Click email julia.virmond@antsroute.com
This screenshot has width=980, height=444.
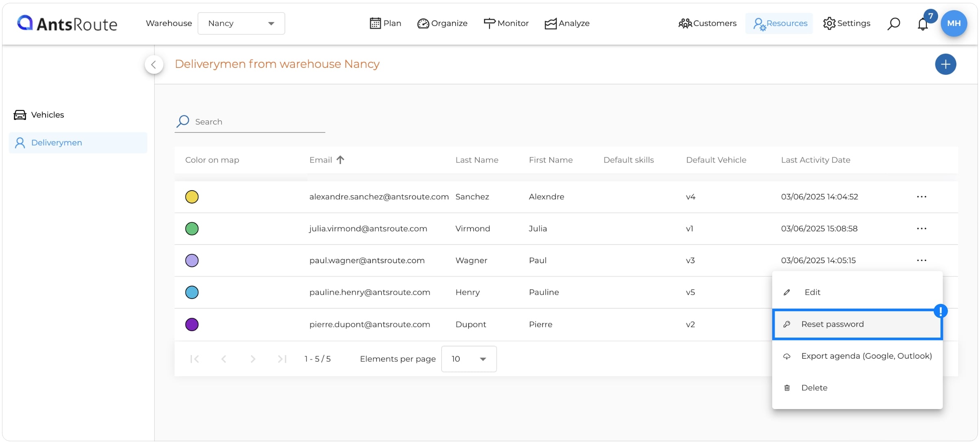(368, 229)
